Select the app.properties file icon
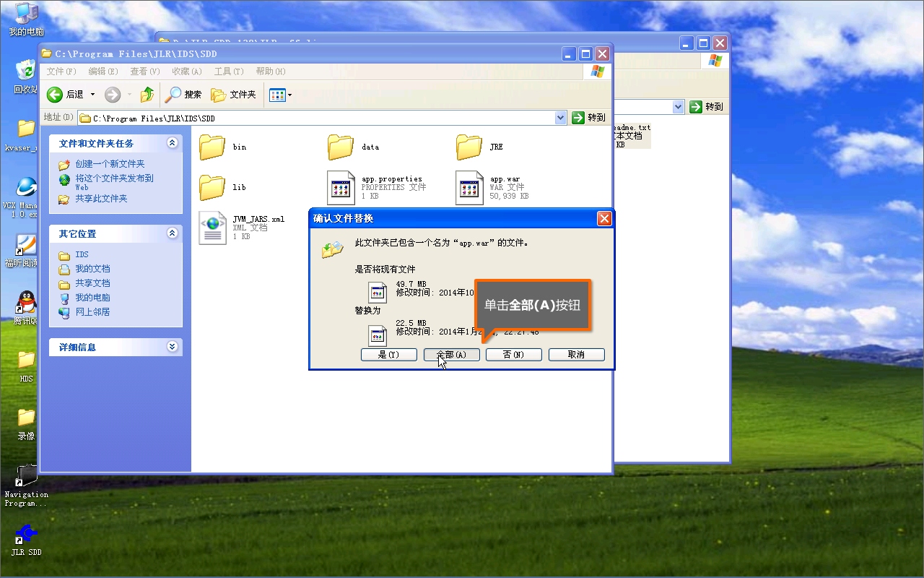 341,188
